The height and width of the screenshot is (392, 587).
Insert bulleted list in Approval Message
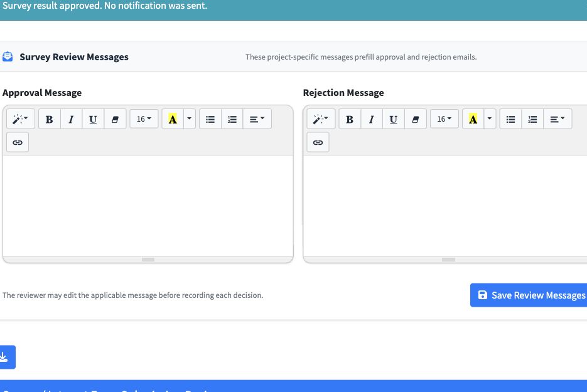[210, 119]
